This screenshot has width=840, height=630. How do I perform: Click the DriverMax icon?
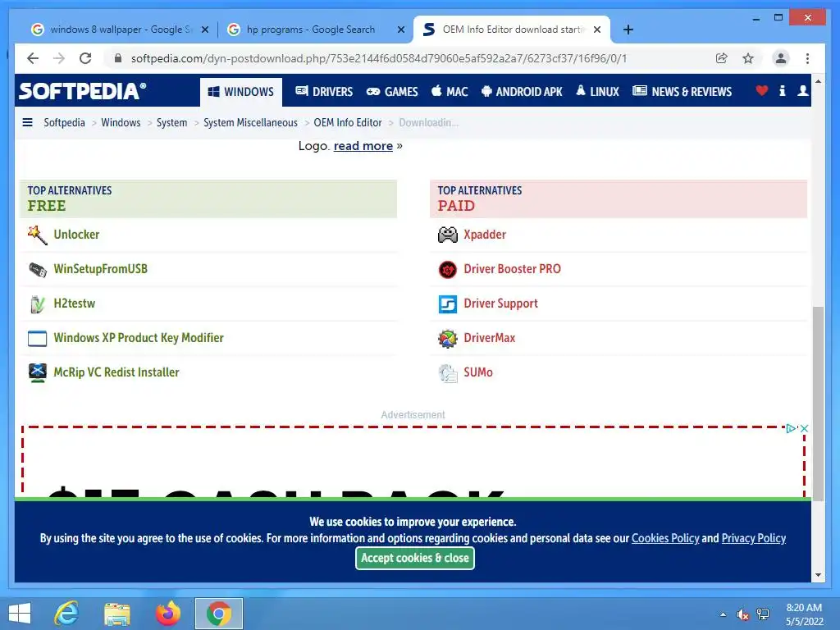447,338
